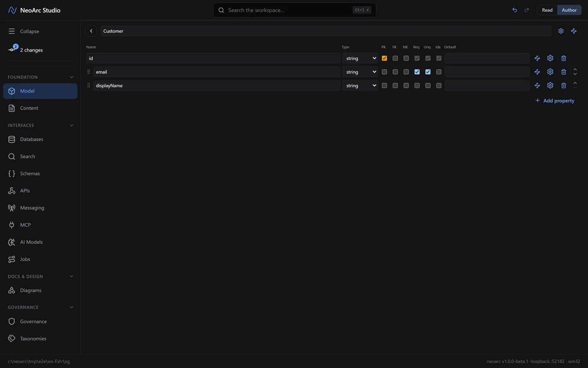Open Customer entity settings gear
The width and height of the screenshot is (588, 368).
561,31
